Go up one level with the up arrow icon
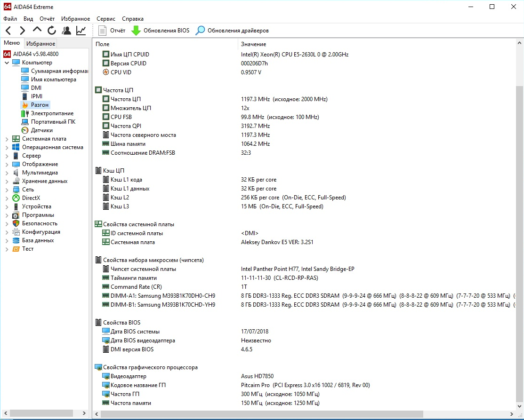 37,30
